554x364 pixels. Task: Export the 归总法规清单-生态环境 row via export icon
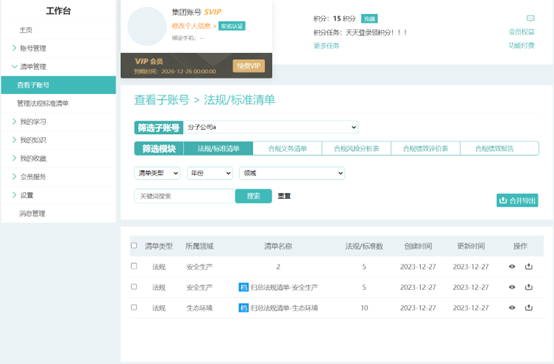pos(529,307)
